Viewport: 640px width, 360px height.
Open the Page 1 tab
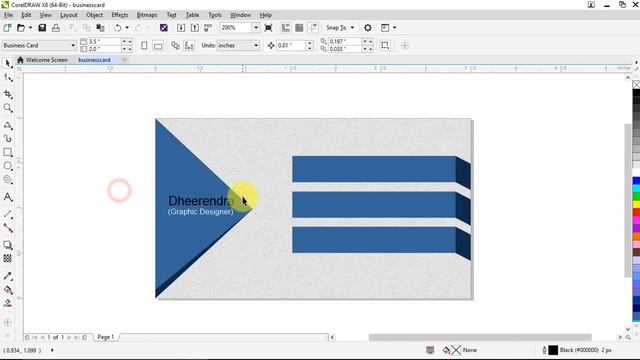(106, 337)
